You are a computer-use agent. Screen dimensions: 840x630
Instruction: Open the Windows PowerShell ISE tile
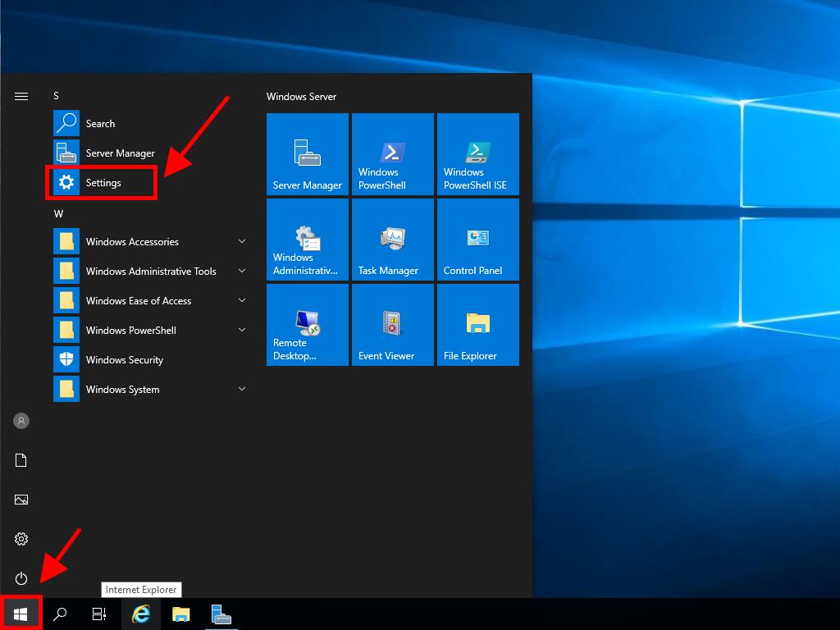(x=478, y=153)
